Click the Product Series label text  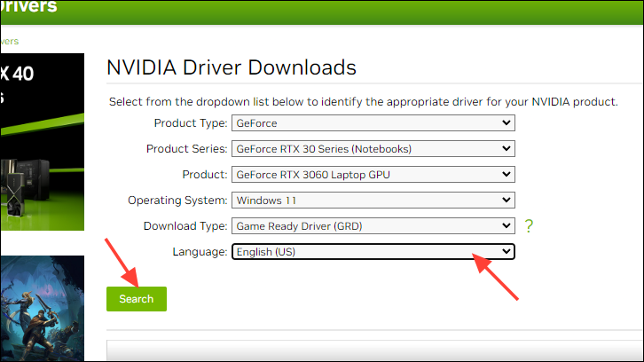[185, 149]
